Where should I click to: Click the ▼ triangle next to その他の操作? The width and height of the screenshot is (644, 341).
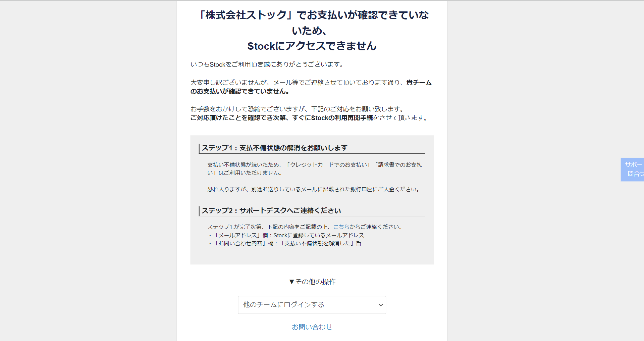pos(291,282)
